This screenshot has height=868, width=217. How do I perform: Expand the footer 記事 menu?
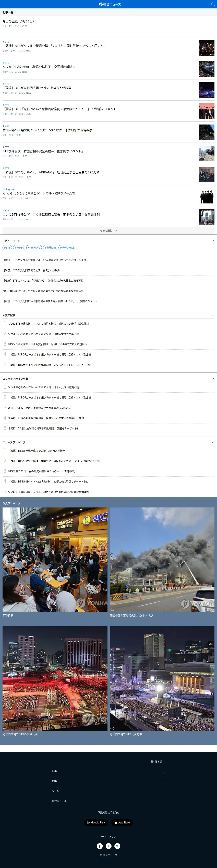(108, 771)
